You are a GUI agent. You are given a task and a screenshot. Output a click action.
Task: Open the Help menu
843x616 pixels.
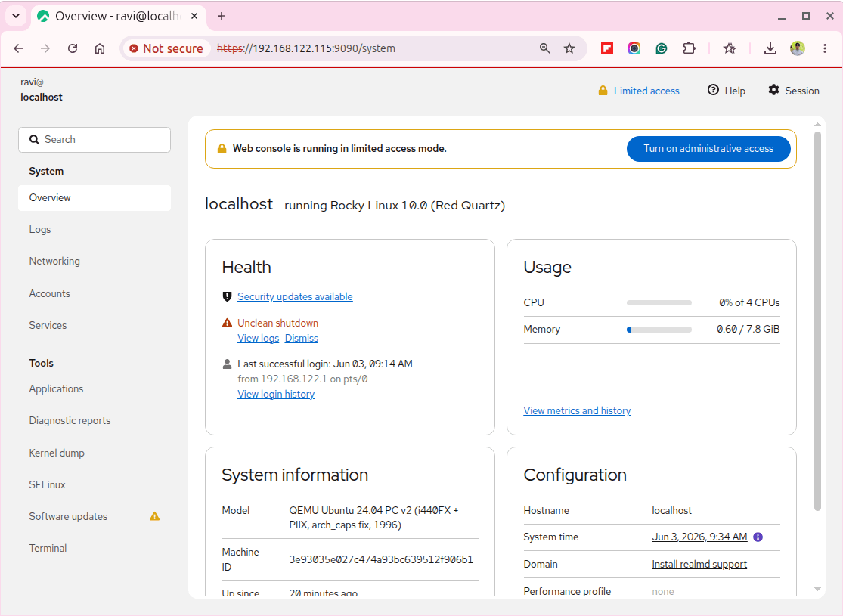point(727,91)
